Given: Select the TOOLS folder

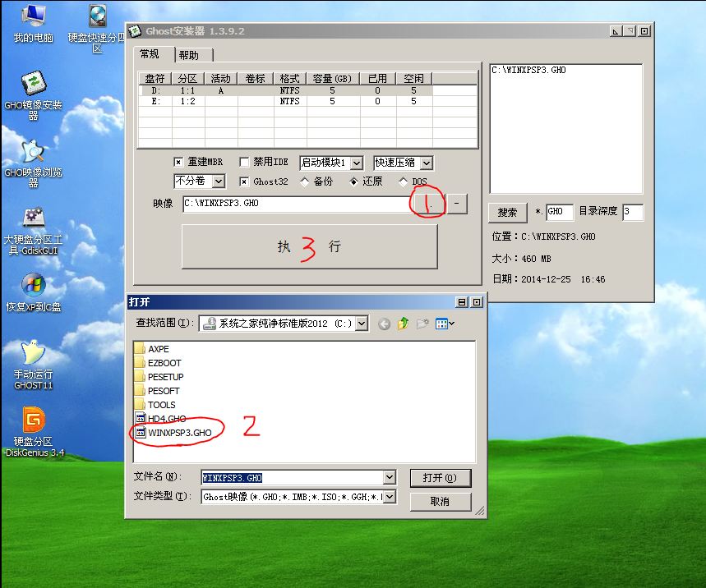Looking at the screenshot, I should (155, 405).
